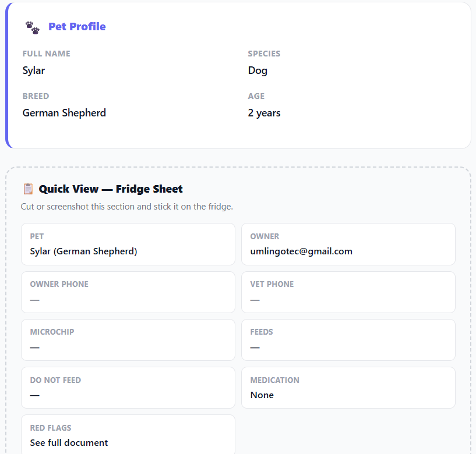Viewport: 476px width, 454px height.
Task: Select the Owner Phone card
Action: pyautogui.click(x=128, y=292)
